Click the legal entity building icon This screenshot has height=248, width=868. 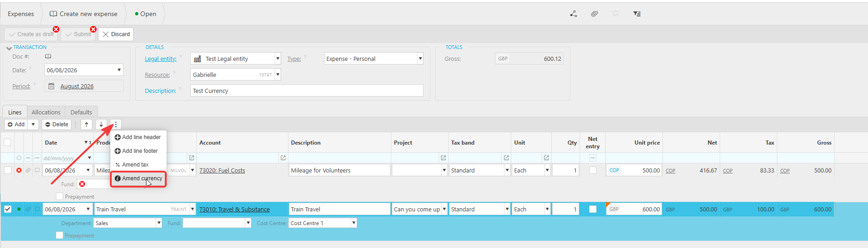pyautogui.click(x=197, y=59)
